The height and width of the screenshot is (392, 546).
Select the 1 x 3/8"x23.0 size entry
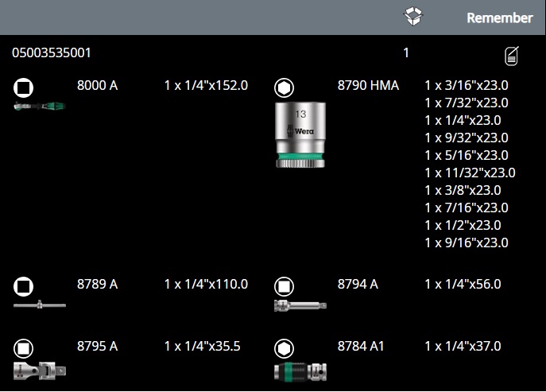coord(462,190)
